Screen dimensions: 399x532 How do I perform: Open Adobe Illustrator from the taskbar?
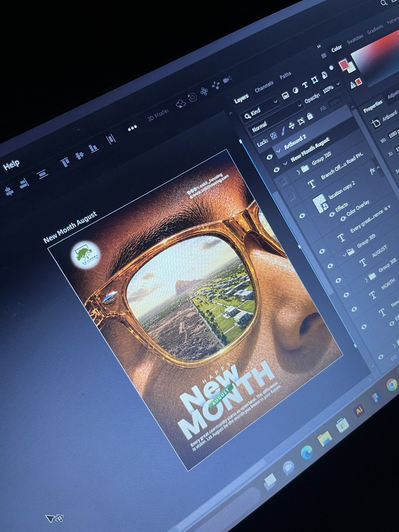click(359, 411)
